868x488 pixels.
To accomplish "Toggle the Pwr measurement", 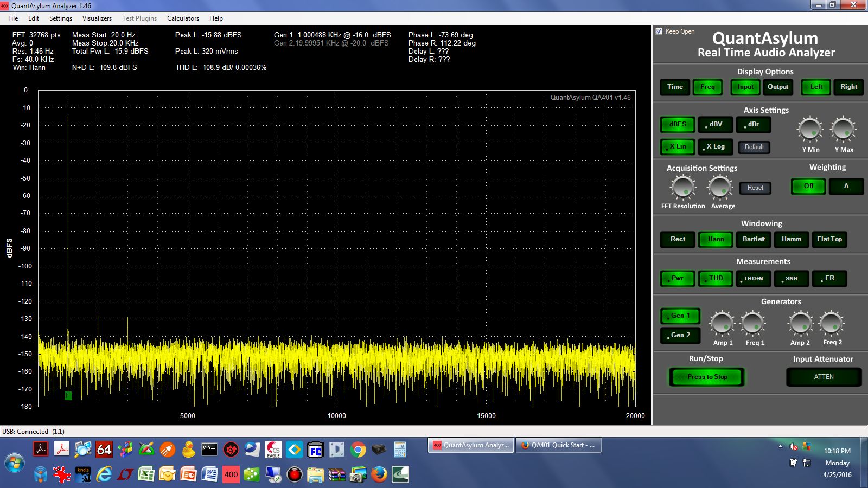I will pyautogui.click(x=678, y=278).
